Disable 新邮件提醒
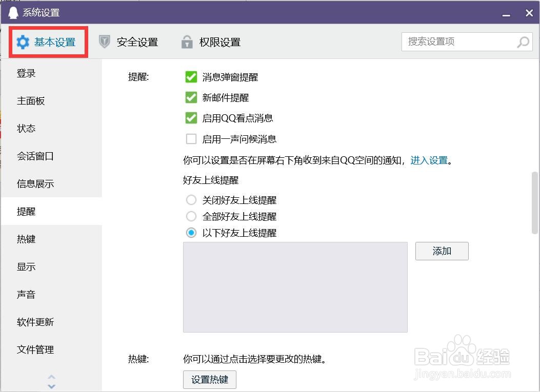Image resolution: width=540 pixels, height=392 pixels. [191, 97]
